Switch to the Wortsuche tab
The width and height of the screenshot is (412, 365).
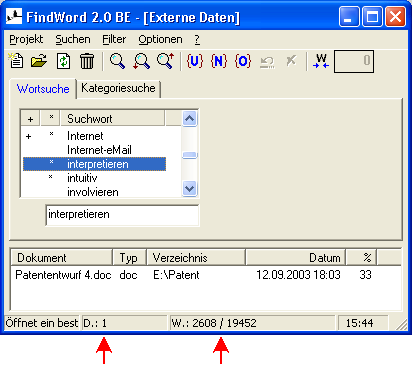coord(43,89)
